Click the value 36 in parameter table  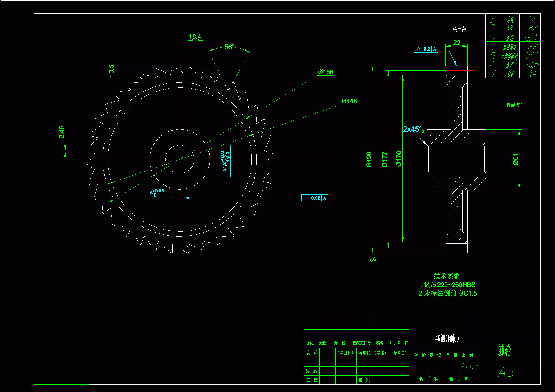[533, 19]
